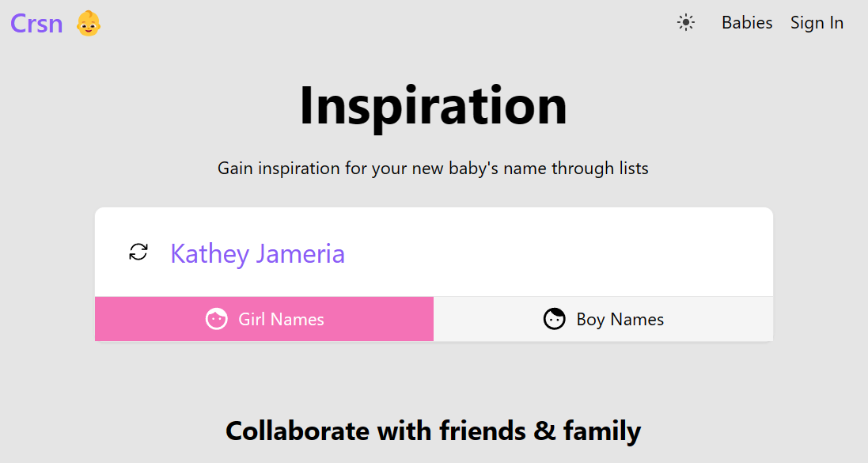Viewport: 868px width, 463px height.
Task: Click the Sign In link
Action: click(817, 22)
